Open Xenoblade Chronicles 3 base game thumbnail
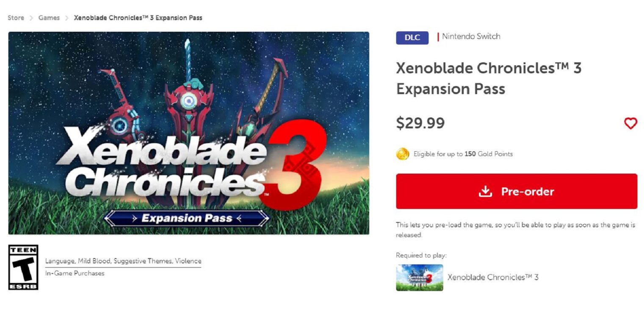 tap(420, 278)
